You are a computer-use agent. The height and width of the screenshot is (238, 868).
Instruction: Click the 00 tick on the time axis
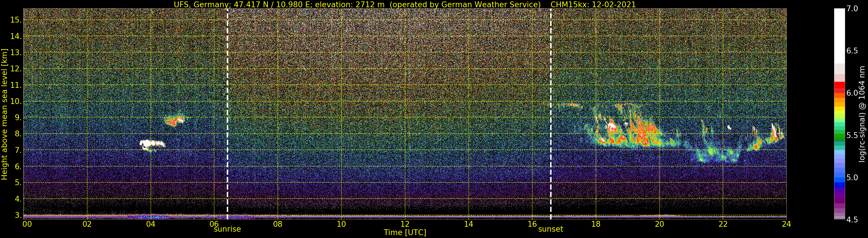[27, 224]
